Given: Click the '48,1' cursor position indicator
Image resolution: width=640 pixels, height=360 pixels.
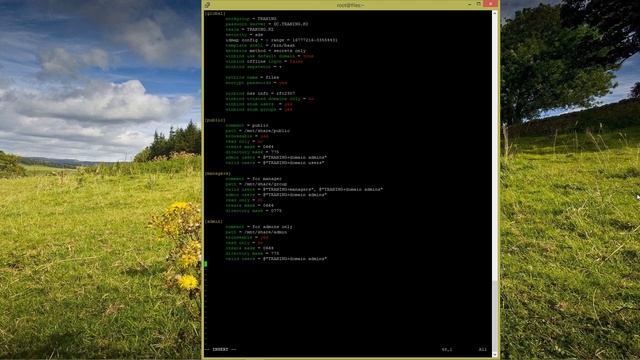Looking at the screenshot, I should tap(447, 349).
